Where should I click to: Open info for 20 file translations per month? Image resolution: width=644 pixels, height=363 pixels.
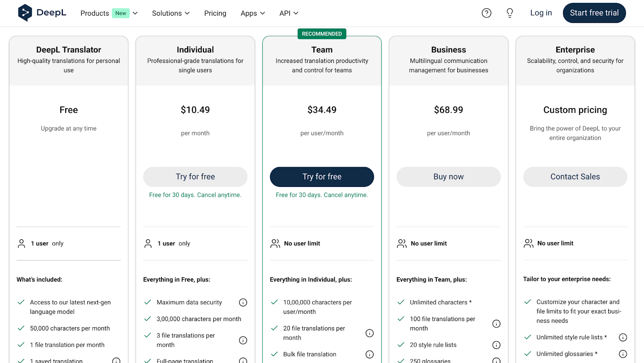tap(369, 333)
